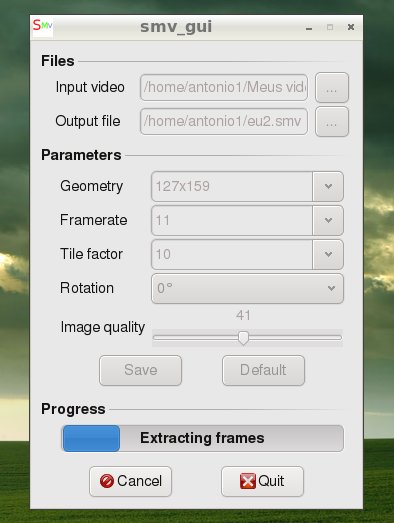
Task: Click the Input video path field
Action: (x=224, y=87)
